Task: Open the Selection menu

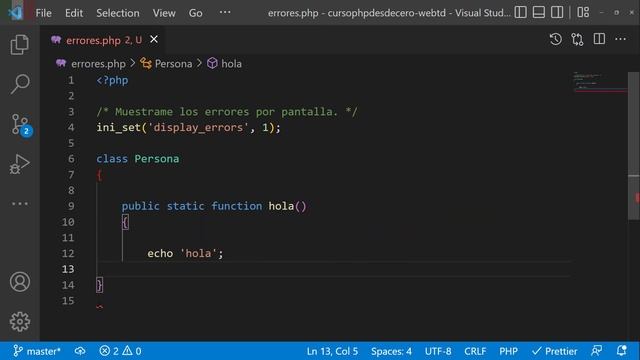Action: (x=118, y=13)
